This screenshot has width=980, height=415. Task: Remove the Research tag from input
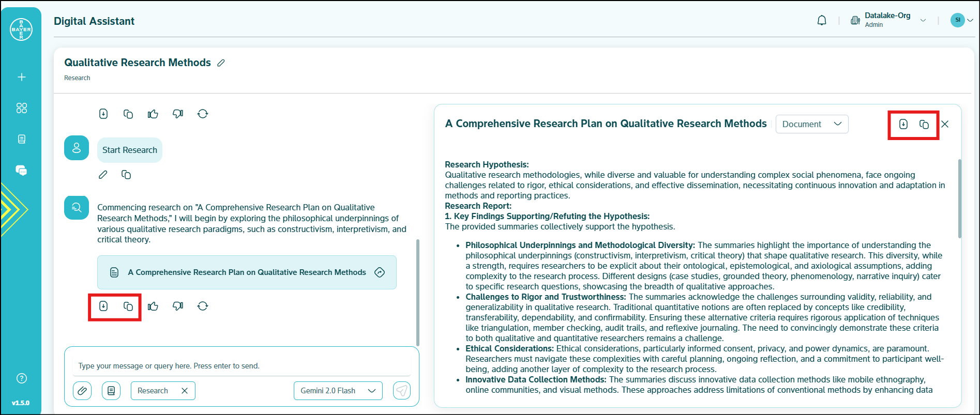(185, 391)
